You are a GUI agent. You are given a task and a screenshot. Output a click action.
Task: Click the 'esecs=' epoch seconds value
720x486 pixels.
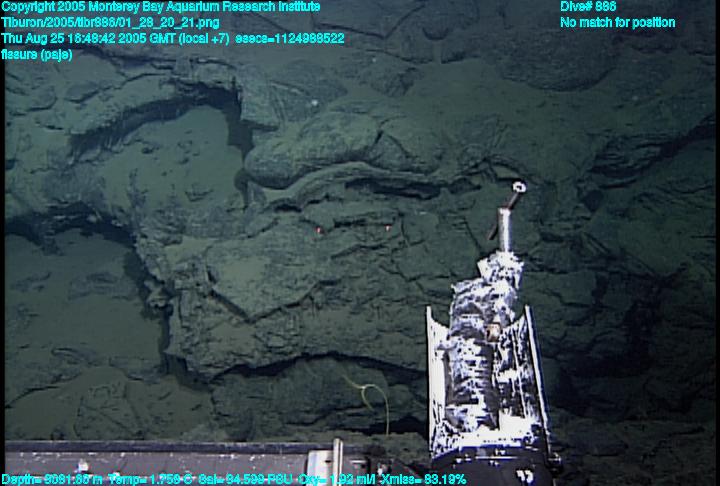click(x=290, y=39)
